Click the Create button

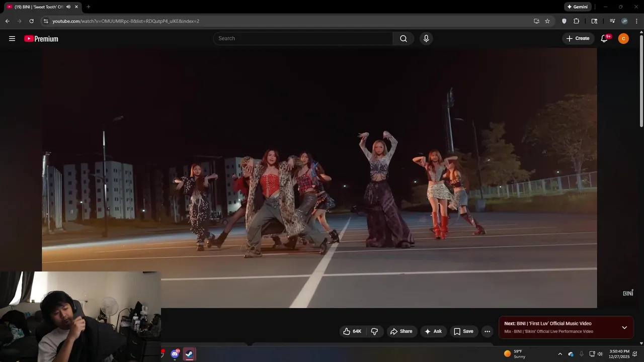point(578,39)
